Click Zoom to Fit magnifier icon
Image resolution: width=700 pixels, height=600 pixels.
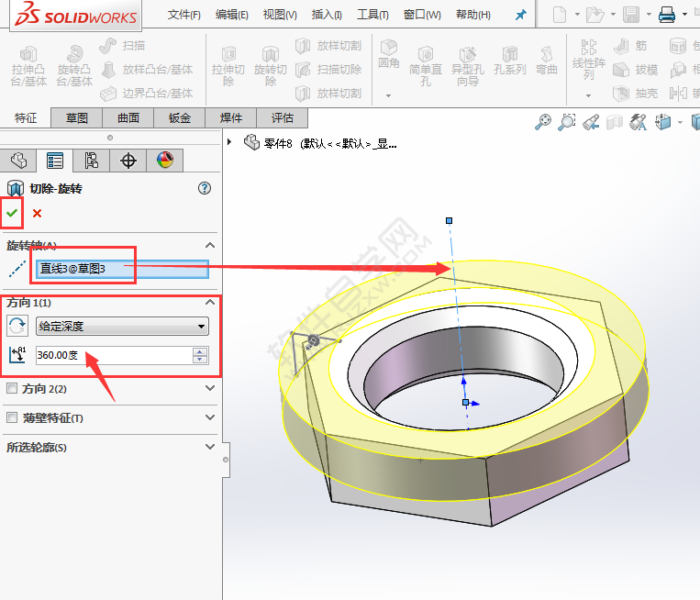tap(543, 122)
